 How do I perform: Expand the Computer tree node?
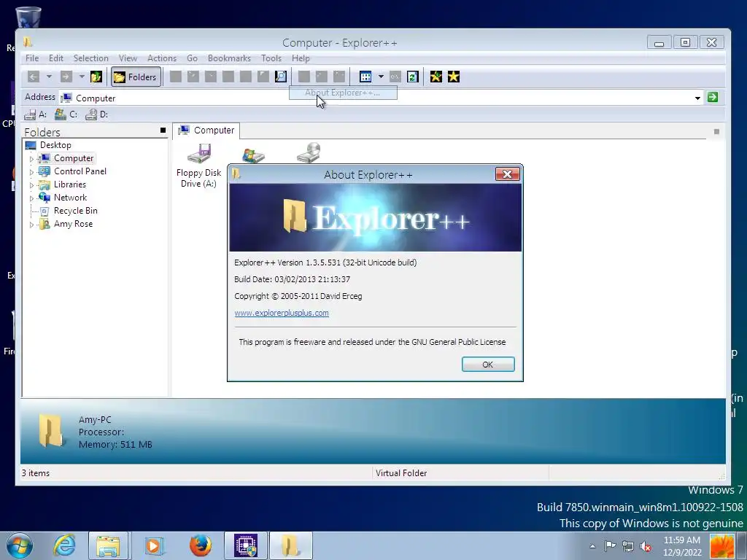[x=31, y=158]
